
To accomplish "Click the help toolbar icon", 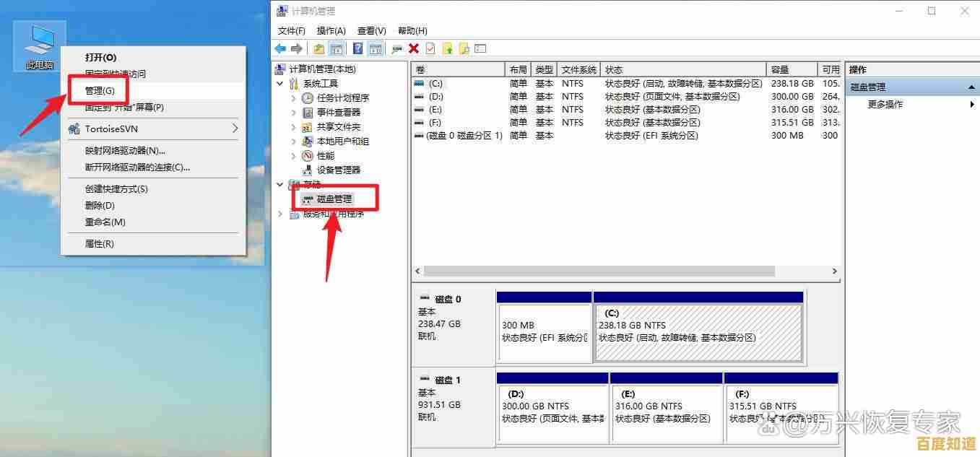I will tap(357, 48).
